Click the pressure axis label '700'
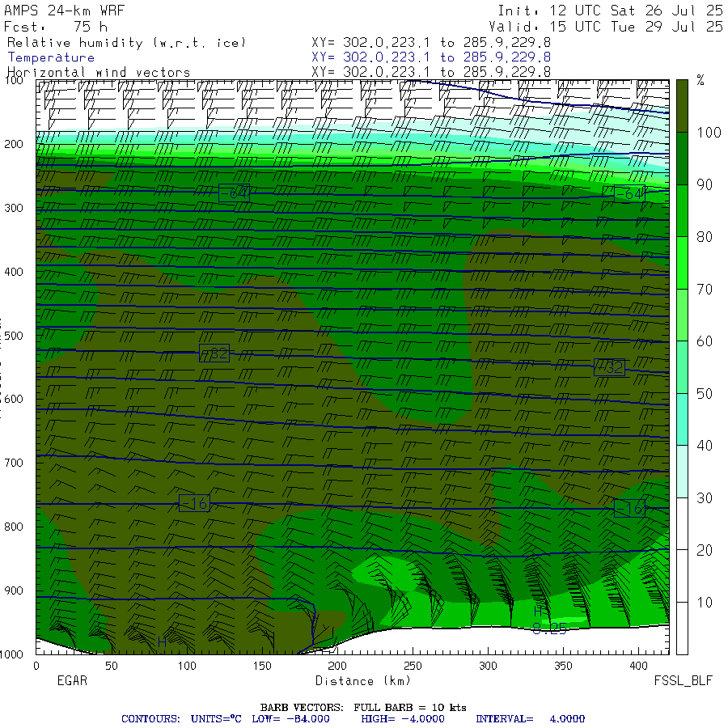Image resolution: width=728 pixels, height=728 pixels. (x=14, y=463)
